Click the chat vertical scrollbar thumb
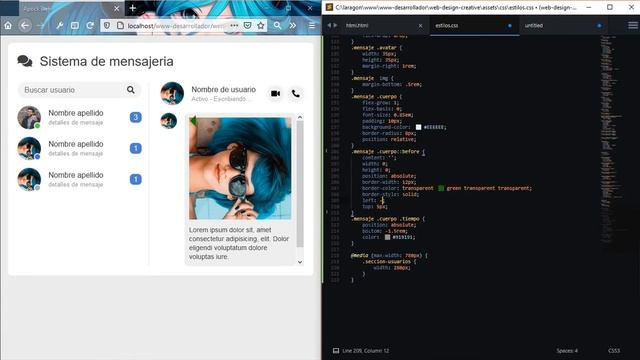640x360 pixels. pyautogui.click(x=300, y=184)
